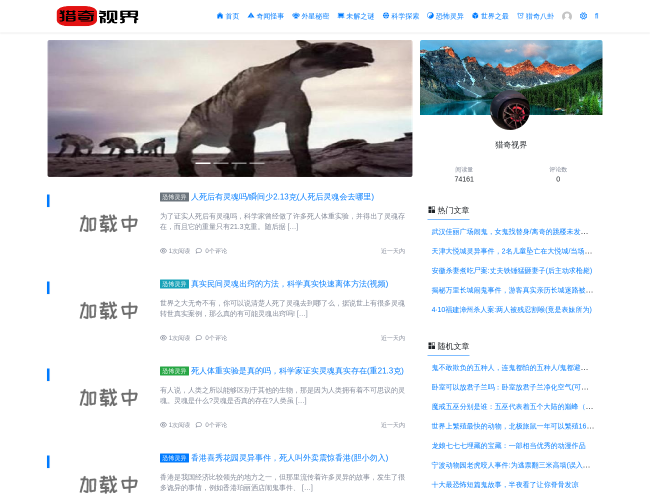Image resolution: width=650 pixels, height=500 pixels.
Task: Click the settings gear icon in header
Action: click(x=582, y=16)
